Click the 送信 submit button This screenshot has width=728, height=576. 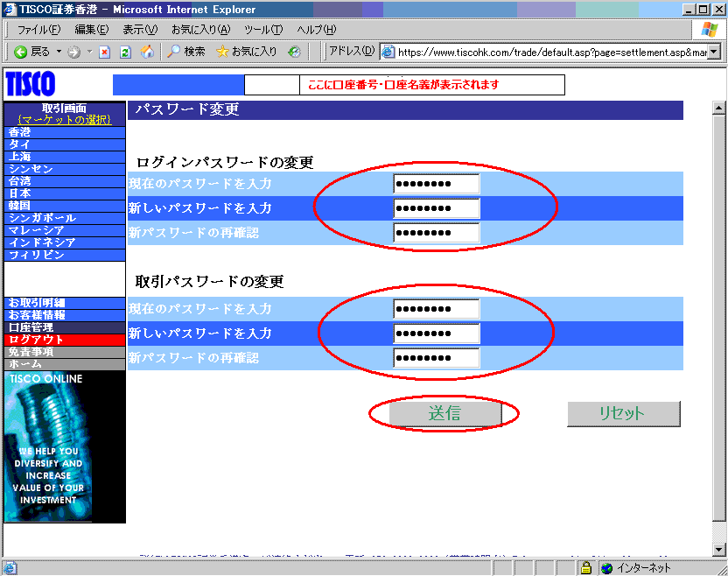[444, 413]
